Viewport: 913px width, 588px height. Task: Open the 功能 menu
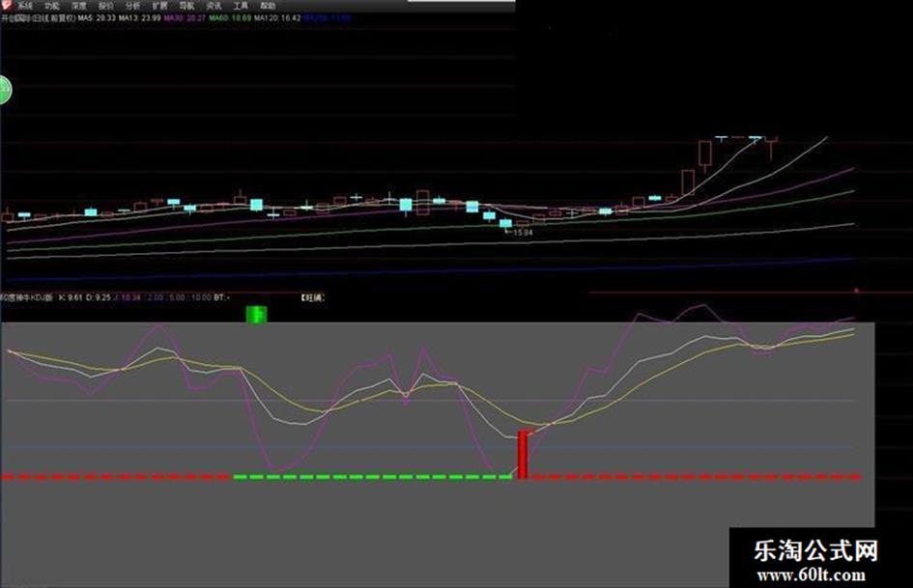point(52,6)
